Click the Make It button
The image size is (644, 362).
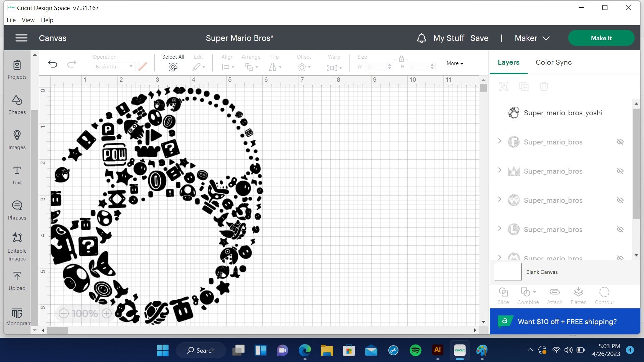pyautogui.click(x=601, y=38)
